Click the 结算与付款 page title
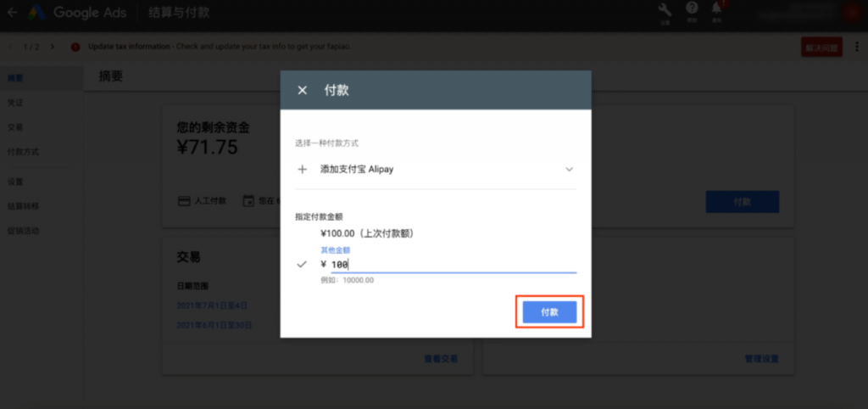 pyautogui.click(x=179, y=12)
